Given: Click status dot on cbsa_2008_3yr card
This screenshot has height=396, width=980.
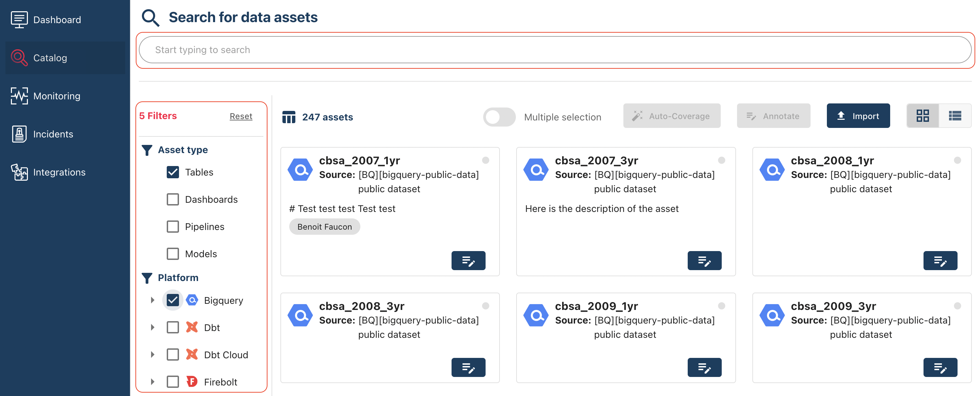Looking at the screenshot, I should 486,306.
